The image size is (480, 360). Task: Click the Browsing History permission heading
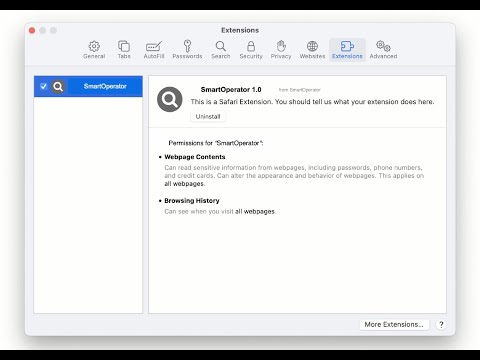[192, 201]
